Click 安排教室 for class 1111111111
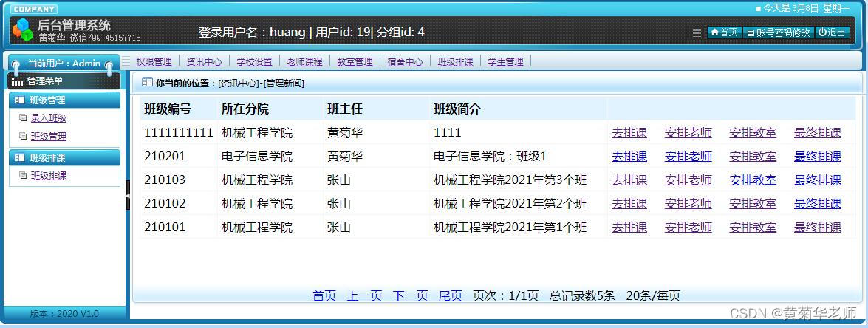Viewport: 868px width, 328px height. click(753, 133)
